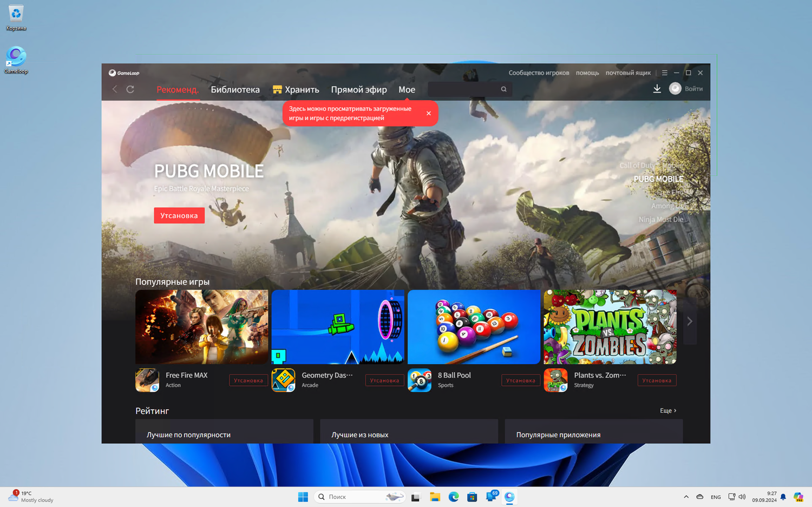Image resolution: width=812 pixels, height=507 pixels.
Task: Open the Мое tab
Action: pos(407,90)
